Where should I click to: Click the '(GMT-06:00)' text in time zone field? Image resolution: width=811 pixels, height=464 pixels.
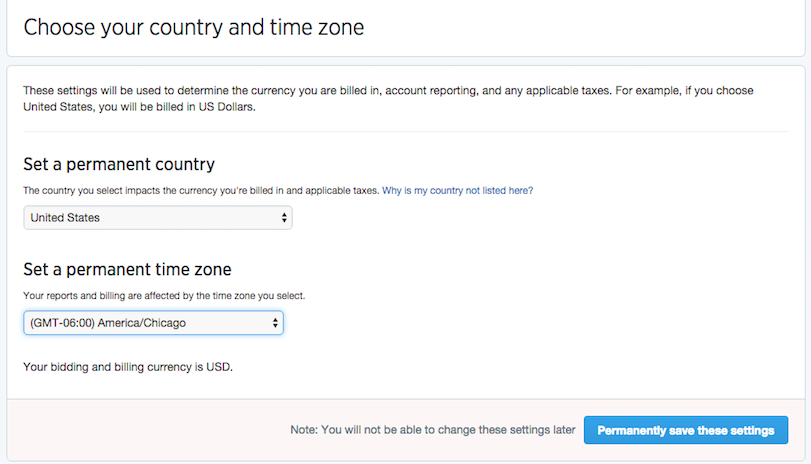tap(62, 323)
